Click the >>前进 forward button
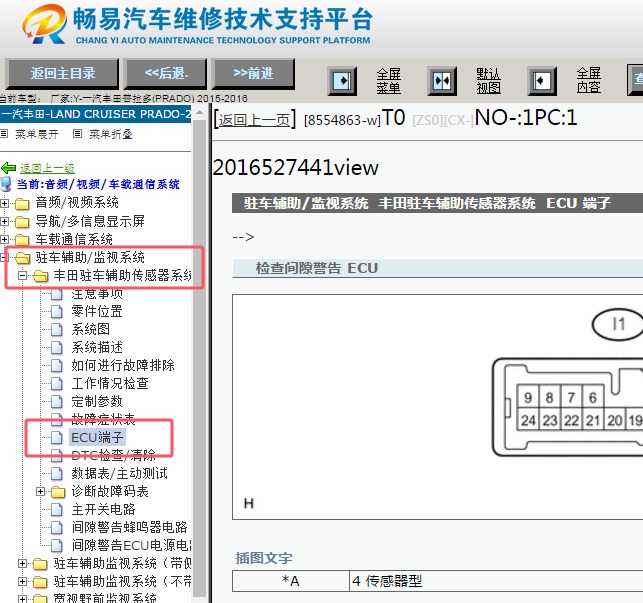 253,74
